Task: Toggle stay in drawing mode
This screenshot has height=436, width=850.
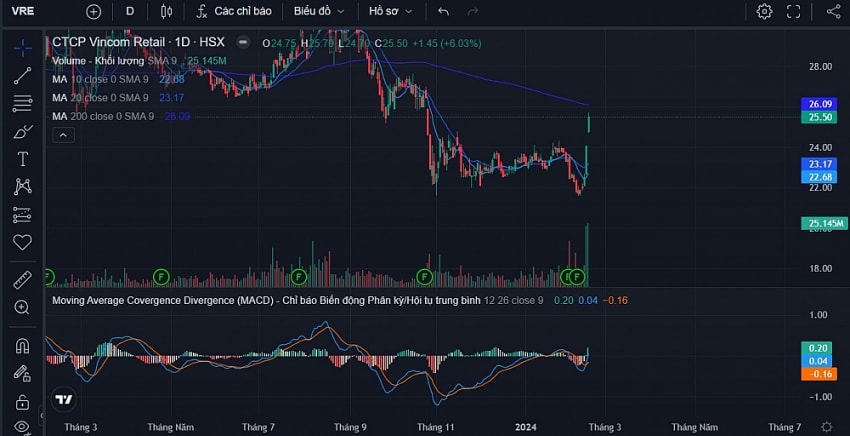Action: [x=22, y=373]
